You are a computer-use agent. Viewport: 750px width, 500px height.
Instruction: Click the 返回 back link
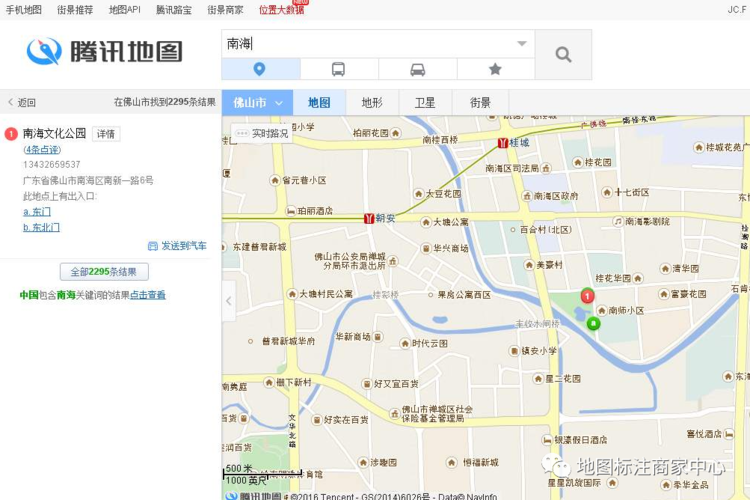[22, 102]
